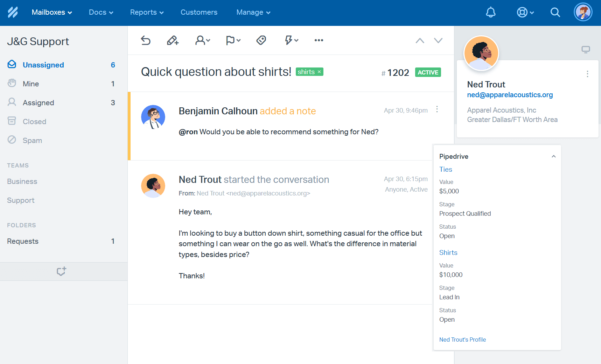Open more actions ellipsis in toolbar
Image resolution: width=601 pixels, height=364 pixels.
319,41
